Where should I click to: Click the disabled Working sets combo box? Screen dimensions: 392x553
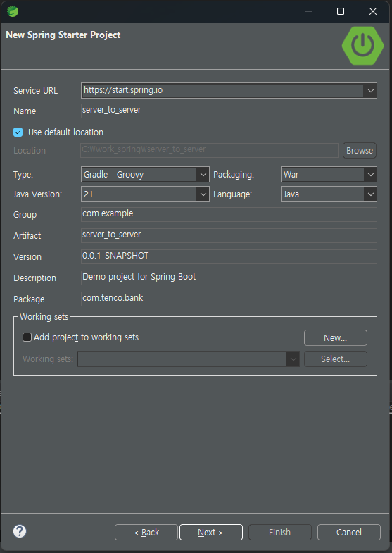point(189,359)
